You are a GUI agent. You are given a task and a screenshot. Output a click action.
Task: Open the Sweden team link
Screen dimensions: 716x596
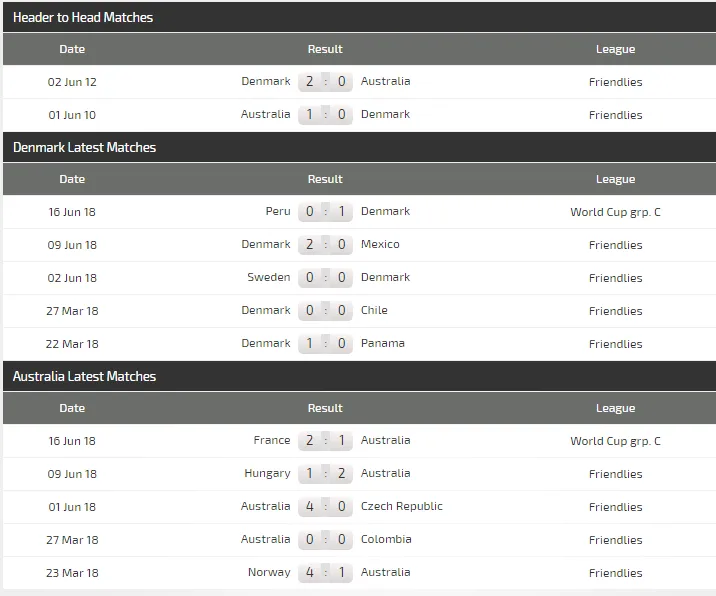pyautogui.click(x=269, y=278)
